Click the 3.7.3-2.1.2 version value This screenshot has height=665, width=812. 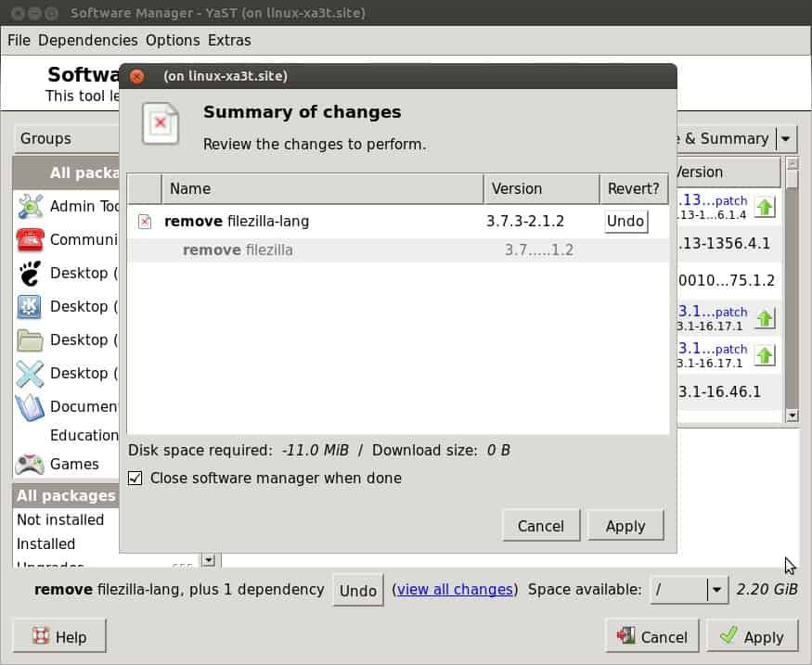pyautogui.click(x=525, y=222)
